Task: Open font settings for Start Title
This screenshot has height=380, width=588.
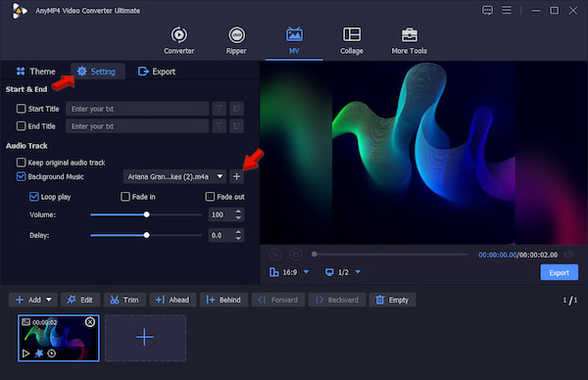Action: point(220,109)
